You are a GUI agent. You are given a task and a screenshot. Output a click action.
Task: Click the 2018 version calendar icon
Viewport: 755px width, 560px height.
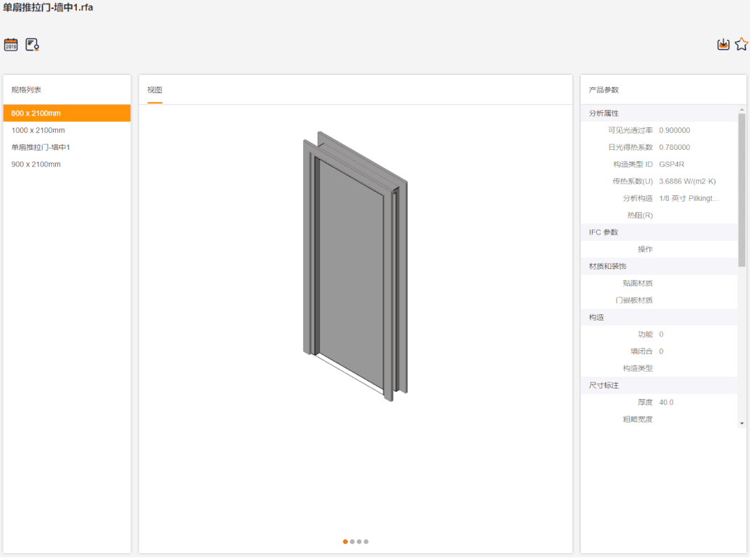pyautogui.click(x=10, y=45)
